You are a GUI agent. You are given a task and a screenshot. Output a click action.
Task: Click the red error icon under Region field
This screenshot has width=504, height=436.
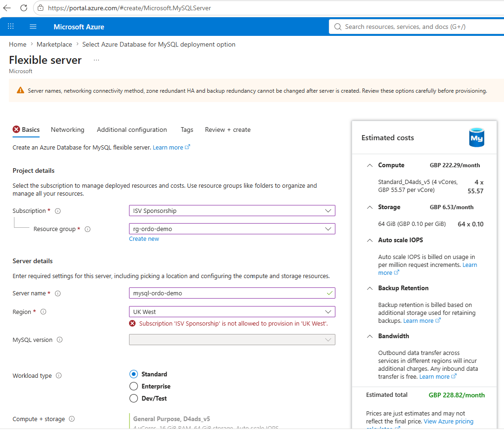(132, 323)
